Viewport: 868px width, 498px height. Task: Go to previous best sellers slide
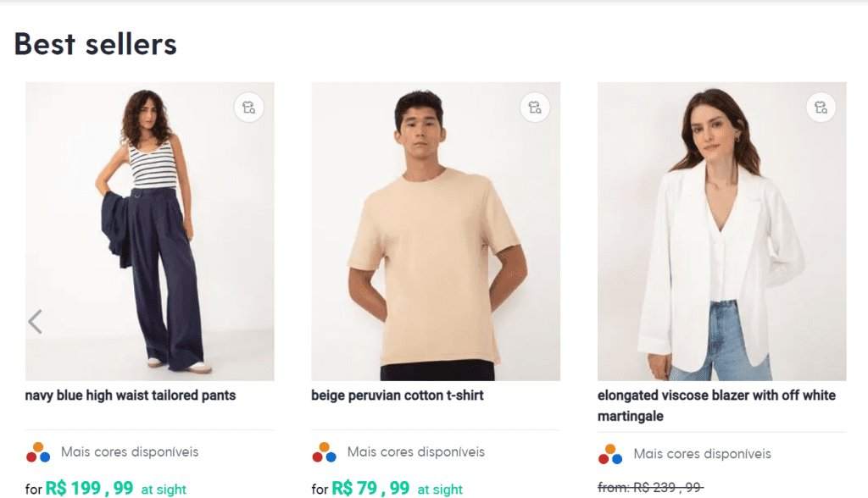(35, 322)
